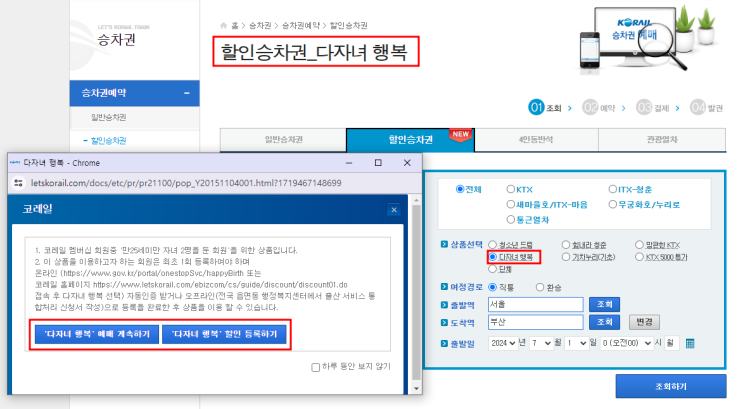Viewport: 743px width, 409px height.
Task: Click arrival station field showing 부산
Action: tap(535, 322)
